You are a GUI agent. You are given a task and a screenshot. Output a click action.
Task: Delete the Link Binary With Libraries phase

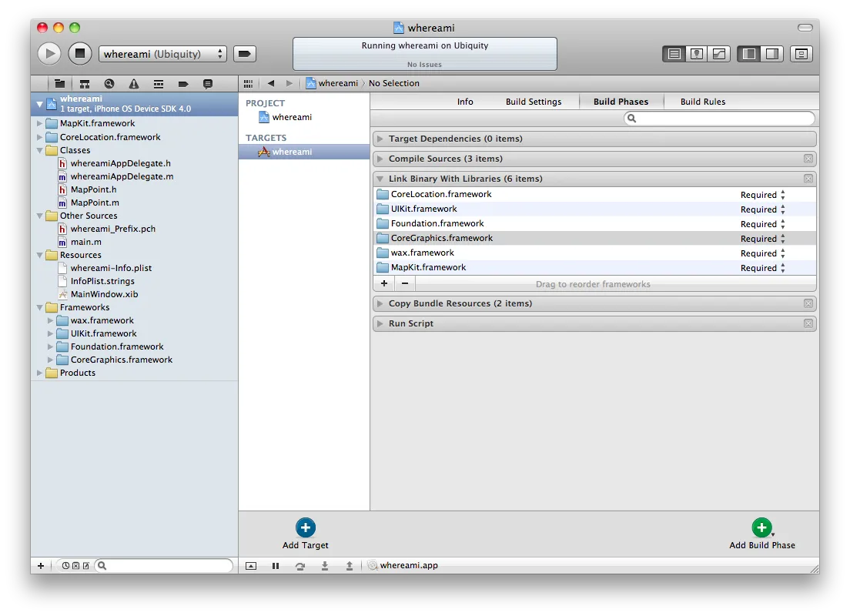click(x=808, y=179)
